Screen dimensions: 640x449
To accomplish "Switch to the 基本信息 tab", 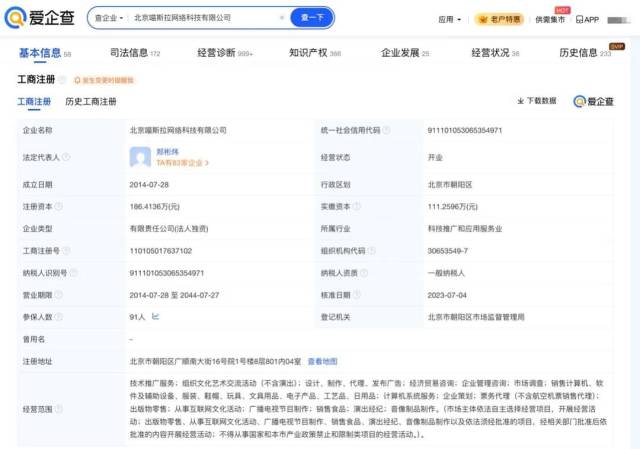I will pos(45,53).
